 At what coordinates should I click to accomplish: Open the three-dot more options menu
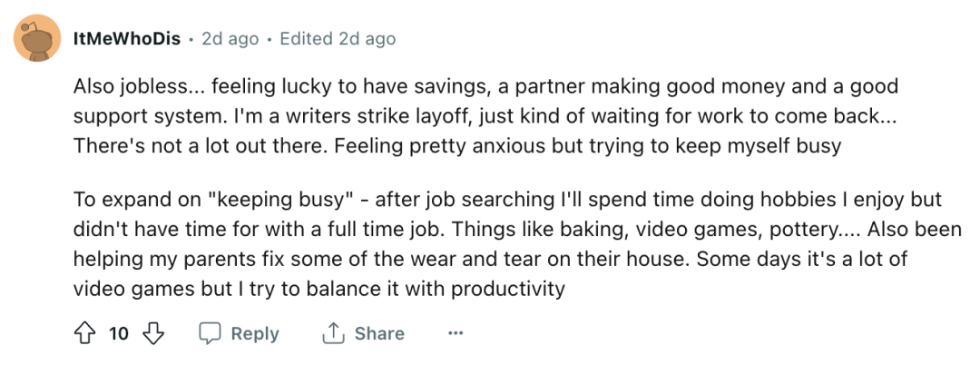[456, 334]
